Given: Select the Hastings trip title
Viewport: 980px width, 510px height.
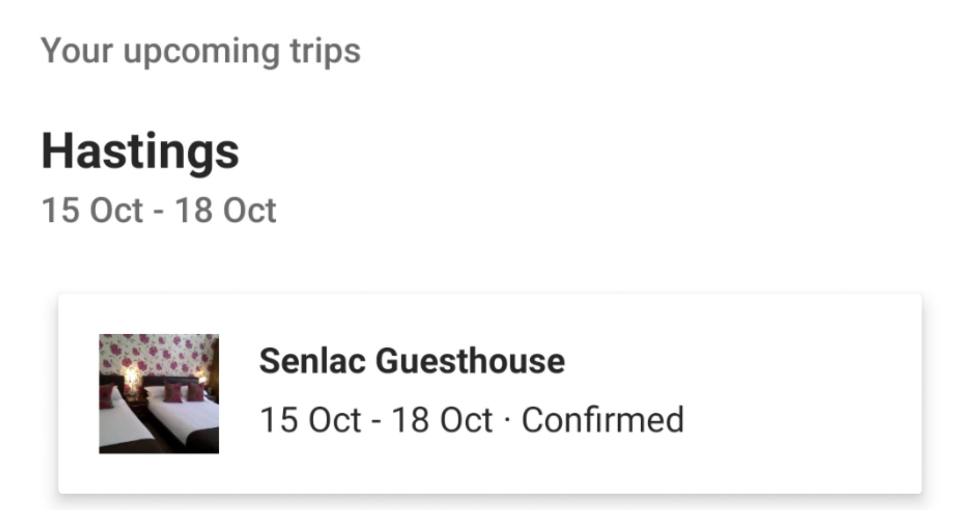Looking at the screenshot, I should [x=140, y=151].
